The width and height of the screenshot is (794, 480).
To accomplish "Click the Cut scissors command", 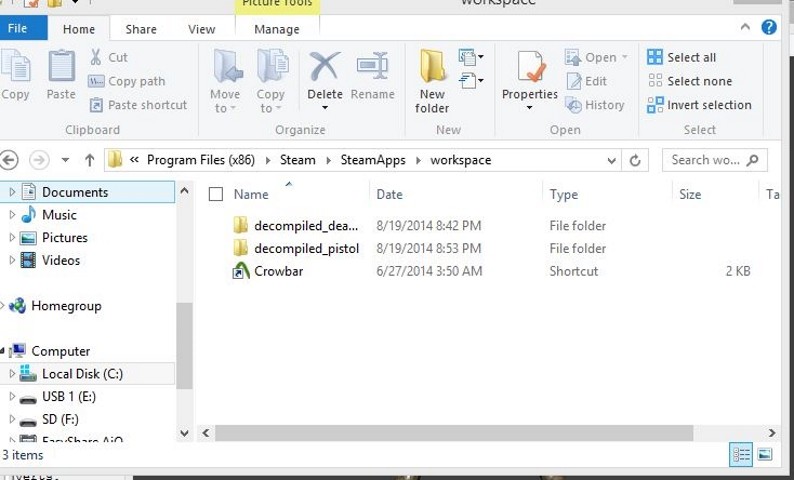I will [x=108, y=57].
